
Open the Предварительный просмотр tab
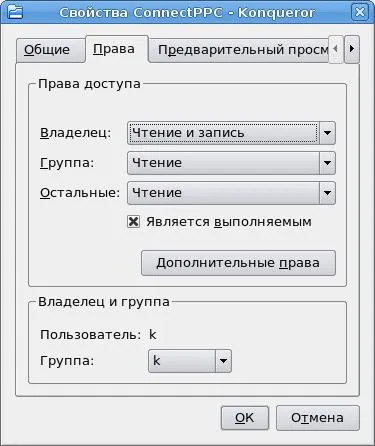coord(238,50)
